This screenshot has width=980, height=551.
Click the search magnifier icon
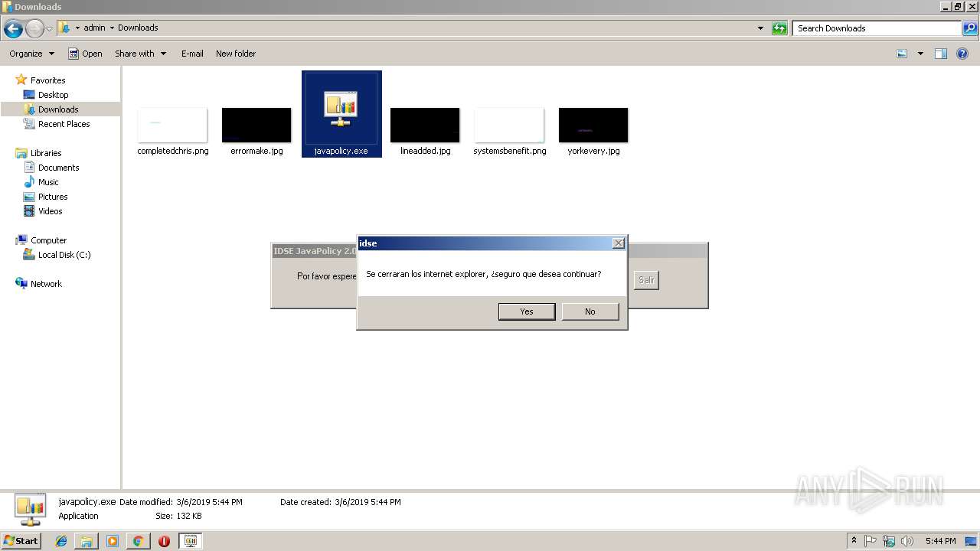click(970, 28)
